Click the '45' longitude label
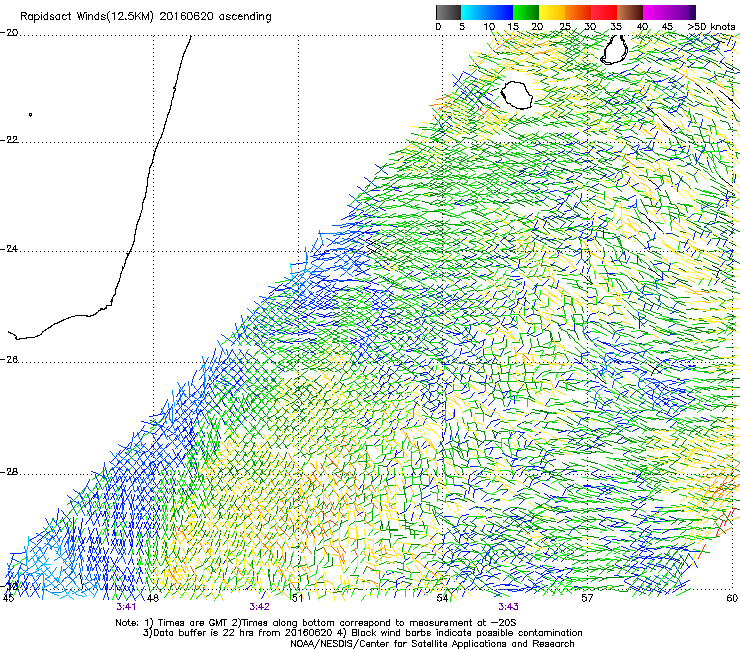Image resolution: width=740 pixels, height=650 pixels. click(x=8, y=598)
